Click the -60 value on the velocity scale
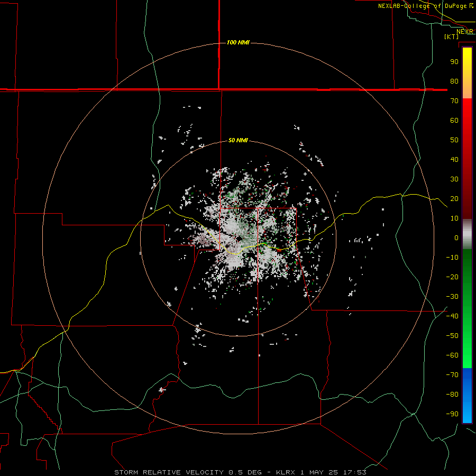476x476 pixels. [452, 355]
